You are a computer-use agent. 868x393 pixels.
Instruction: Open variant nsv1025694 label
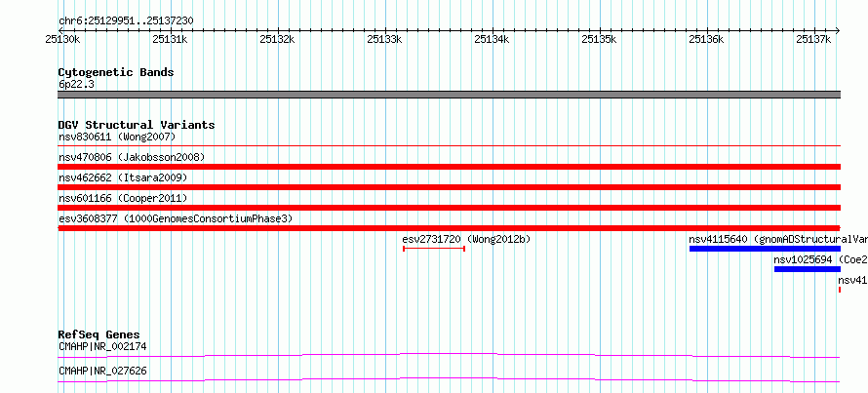point(820,259)
